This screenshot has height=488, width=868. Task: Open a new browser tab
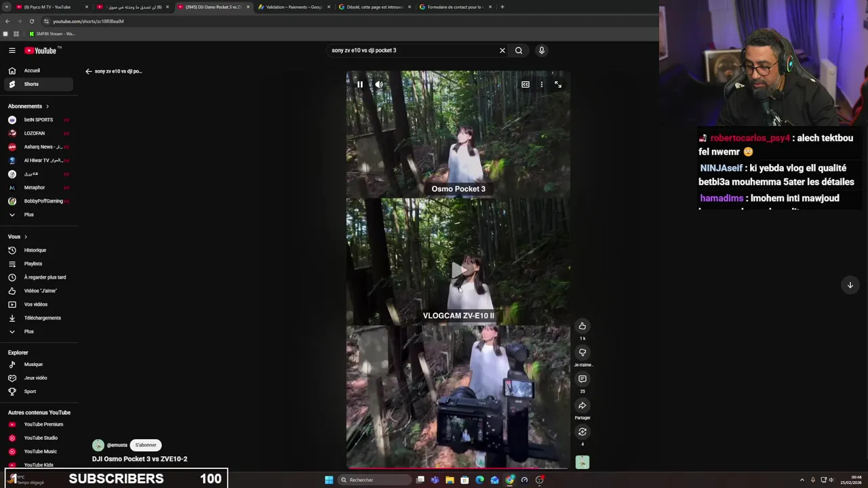click(x=502, y=7)
